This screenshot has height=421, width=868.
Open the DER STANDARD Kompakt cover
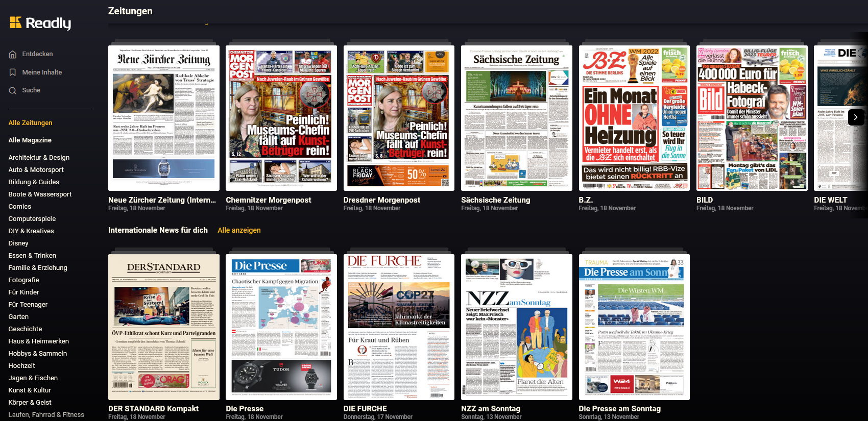(164, 327)
